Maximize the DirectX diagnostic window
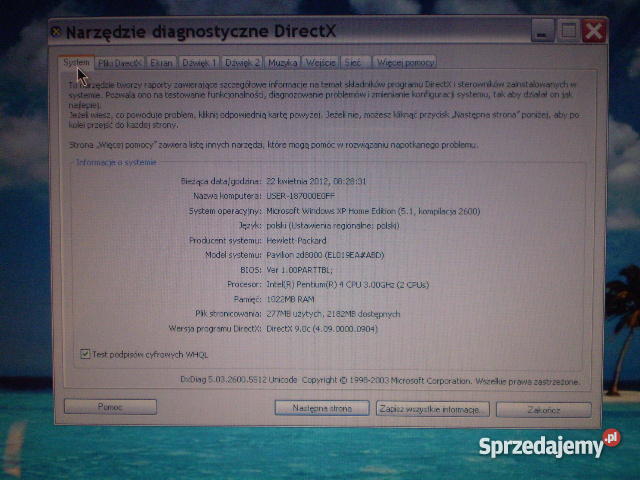 [568, 31]
